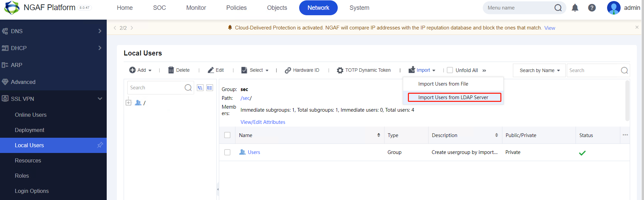Expand the root group tree node
Image resolution: width=644 pixels, height=200 pixels.
point(128,103)
